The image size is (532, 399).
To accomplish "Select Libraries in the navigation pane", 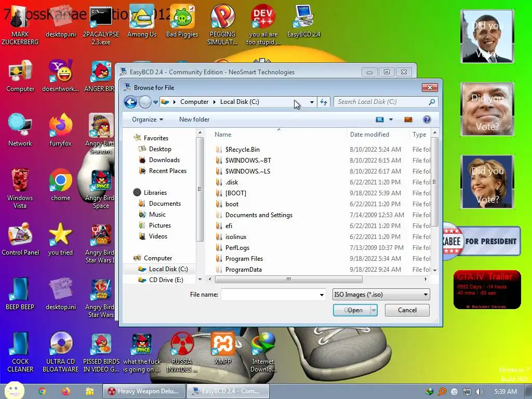I will 155,192.
